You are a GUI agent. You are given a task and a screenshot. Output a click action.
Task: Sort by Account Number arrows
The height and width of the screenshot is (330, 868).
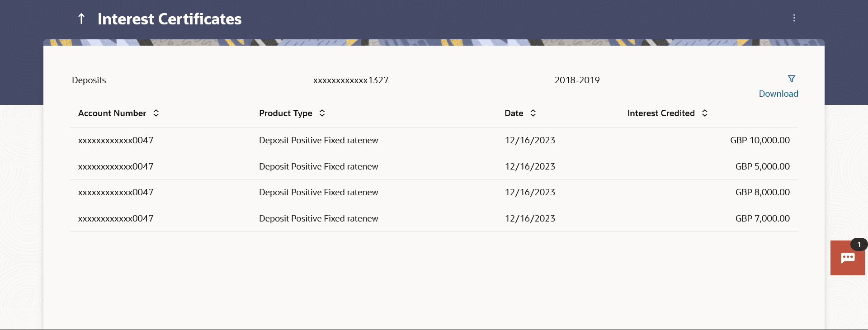point(156,113)
